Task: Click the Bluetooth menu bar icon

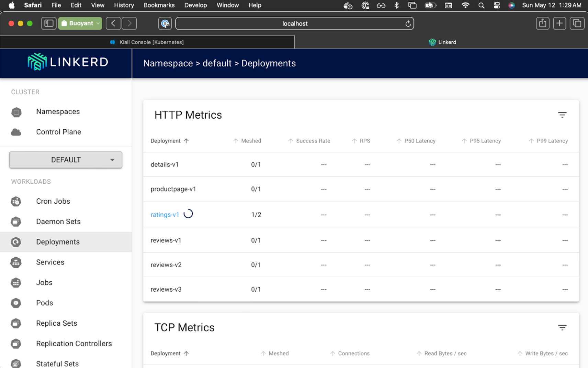Action: click(397, 6)
